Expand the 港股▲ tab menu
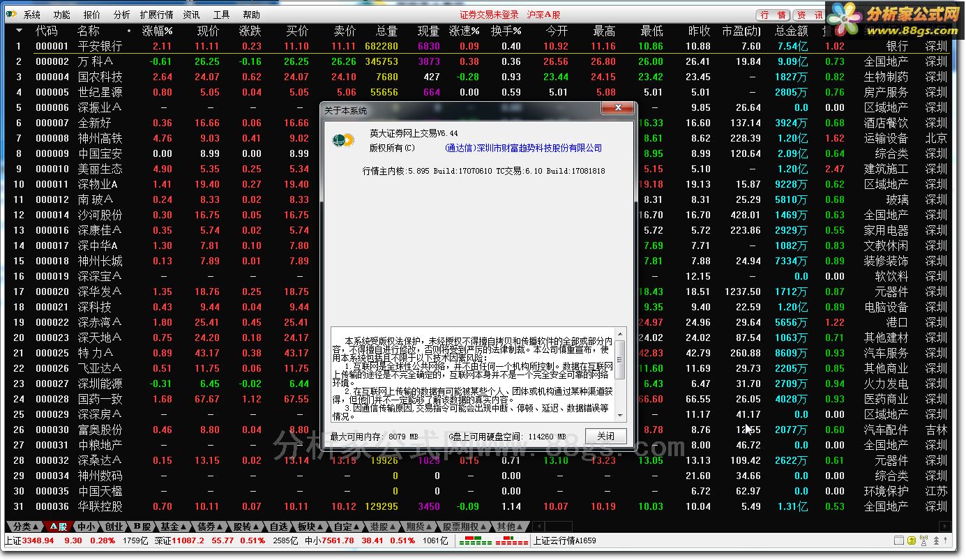This screenshot has width=966, height=560. 384,527
